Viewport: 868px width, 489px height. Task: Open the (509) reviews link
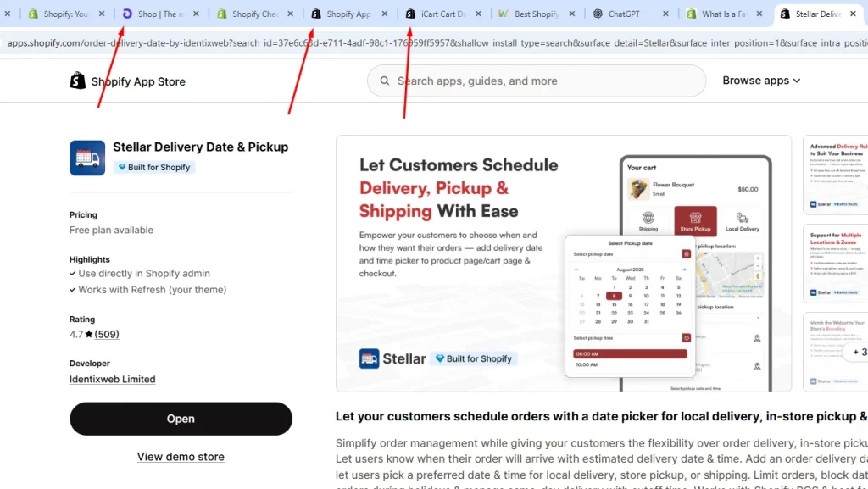(107, 334)
